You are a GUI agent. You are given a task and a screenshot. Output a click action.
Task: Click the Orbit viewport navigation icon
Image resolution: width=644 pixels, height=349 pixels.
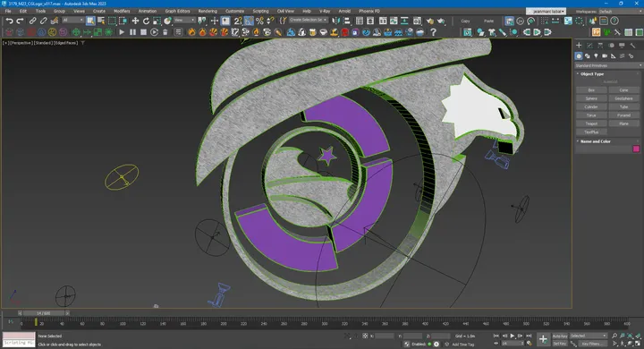(630, 344)
